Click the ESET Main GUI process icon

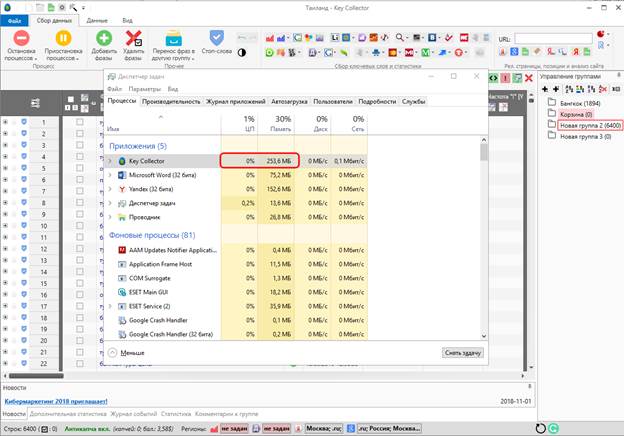(x=122, y=292)
